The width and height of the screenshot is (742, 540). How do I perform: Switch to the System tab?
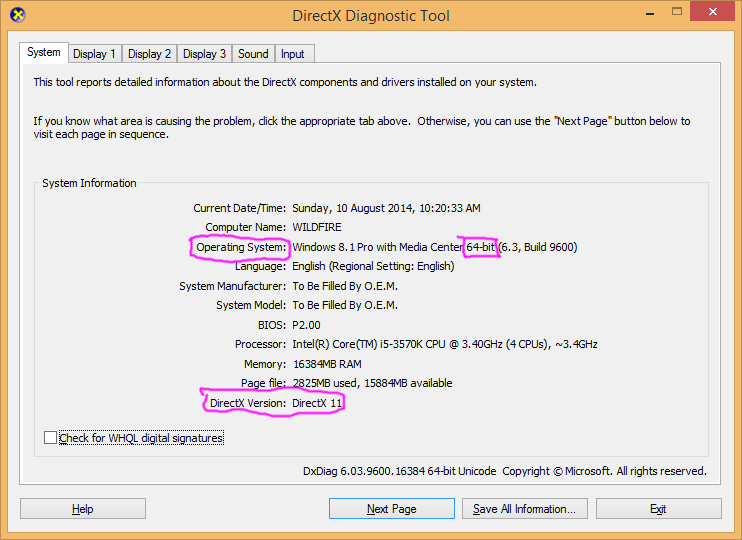point(44,53)
